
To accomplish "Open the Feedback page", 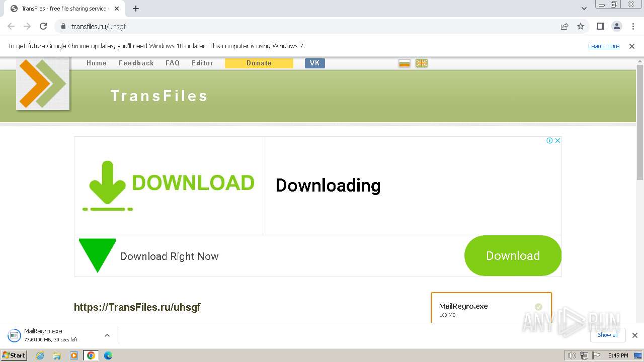I will click(x=136, y=63).
